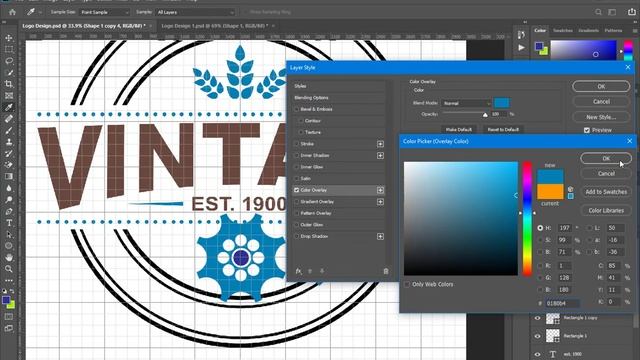
Task: Enable the Stroke effect checkbox
Action: click(297, 144)
